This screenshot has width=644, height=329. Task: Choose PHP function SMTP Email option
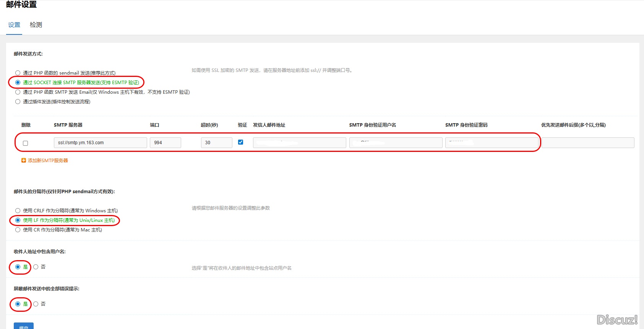pyautogui.click(x=18, y=92)
